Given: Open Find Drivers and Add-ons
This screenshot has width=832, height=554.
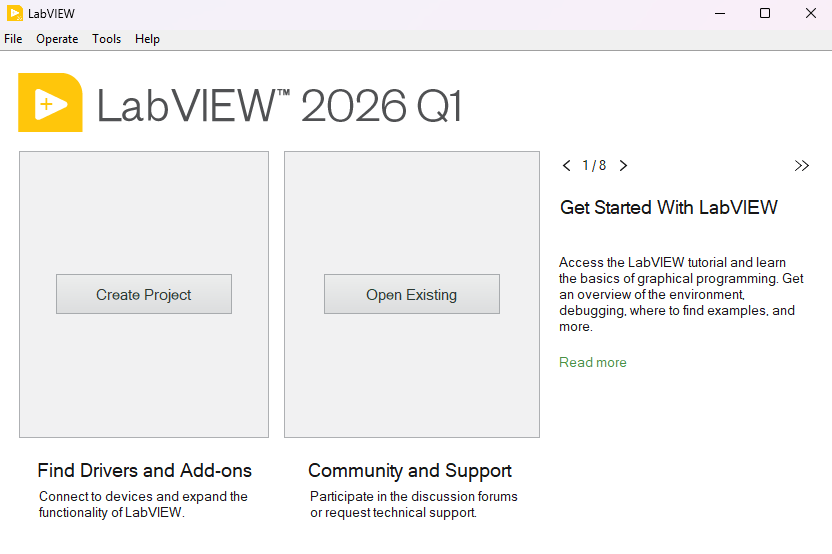Looking at the screenshot, I should 144,471.
